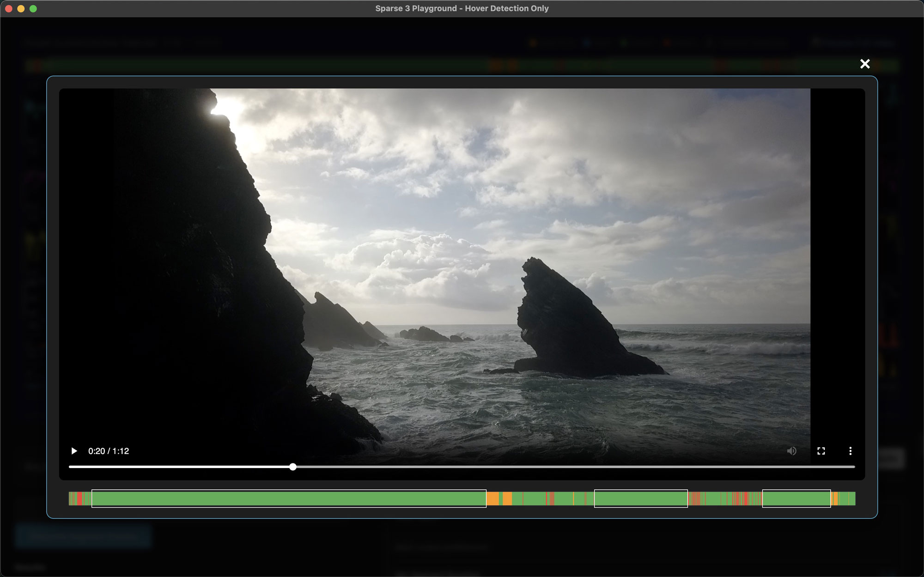This screenshot has width=924, height=577.
Task: Click the video progress slider handle
Action: 293,467
